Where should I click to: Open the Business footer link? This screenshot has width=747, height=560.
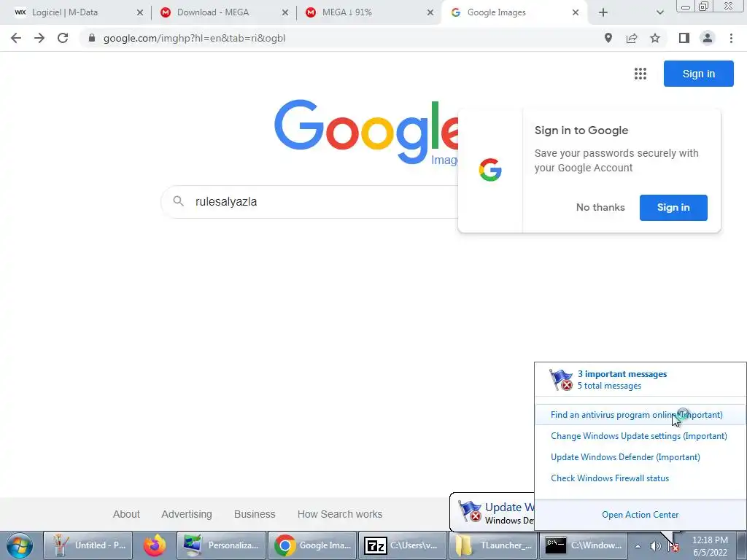[255, 514]
